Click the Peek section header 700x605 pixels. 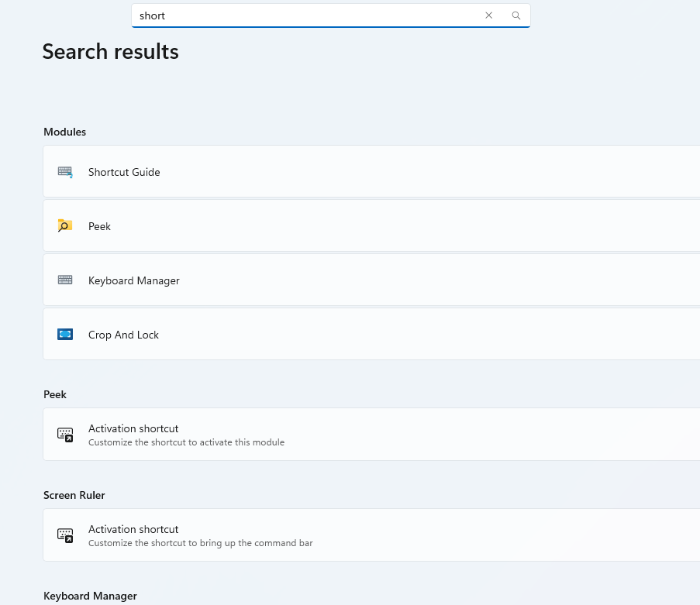pos(55,394)
